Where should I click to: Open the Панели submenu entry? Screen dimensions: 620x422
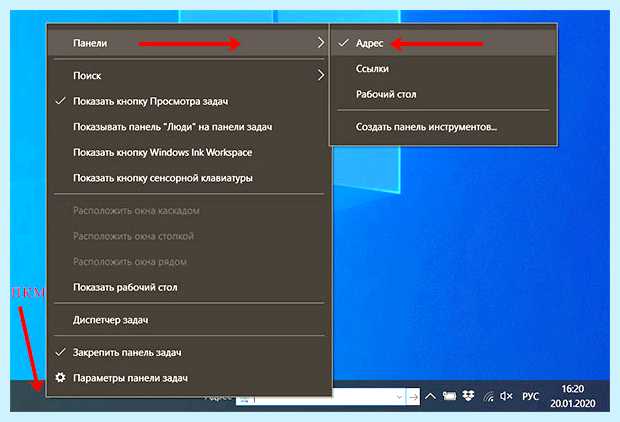click(188, 43)
